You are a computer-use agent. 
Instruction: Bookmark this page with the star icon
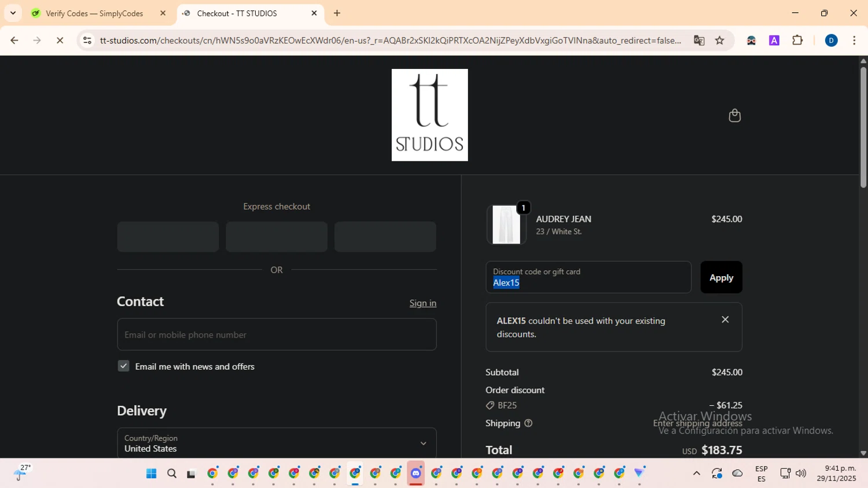pos(720,41)
